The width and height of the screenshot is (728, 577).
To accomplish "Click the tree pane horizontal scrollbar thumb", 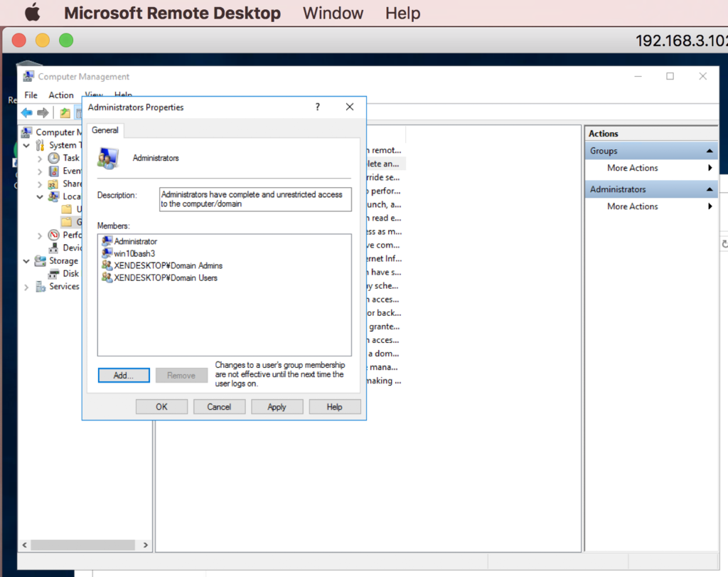I will [82, 544].
